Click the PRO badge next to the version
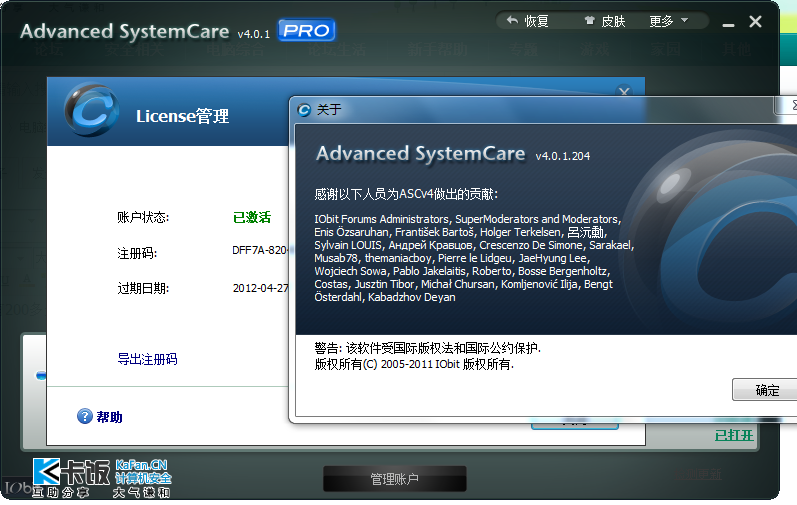Image resolution: width=797 pixels, height=505 pixels. coord(306,30)
